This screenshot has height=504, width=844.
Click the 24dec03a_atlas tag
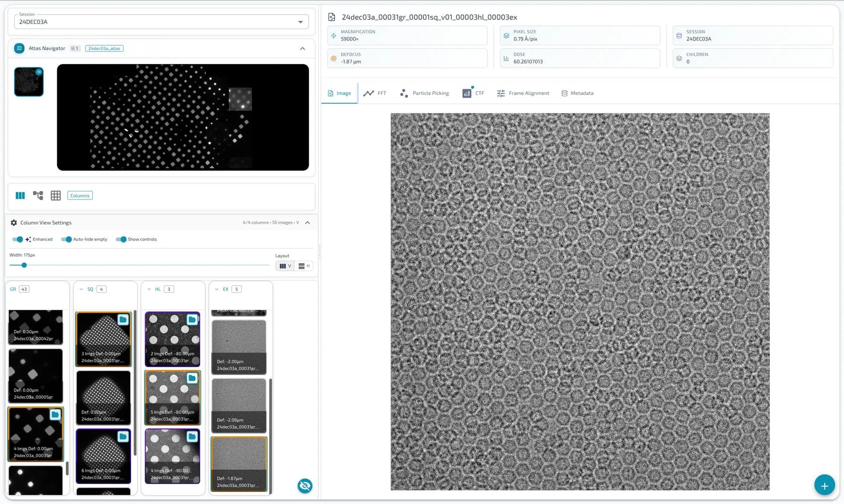pos(104,48)
